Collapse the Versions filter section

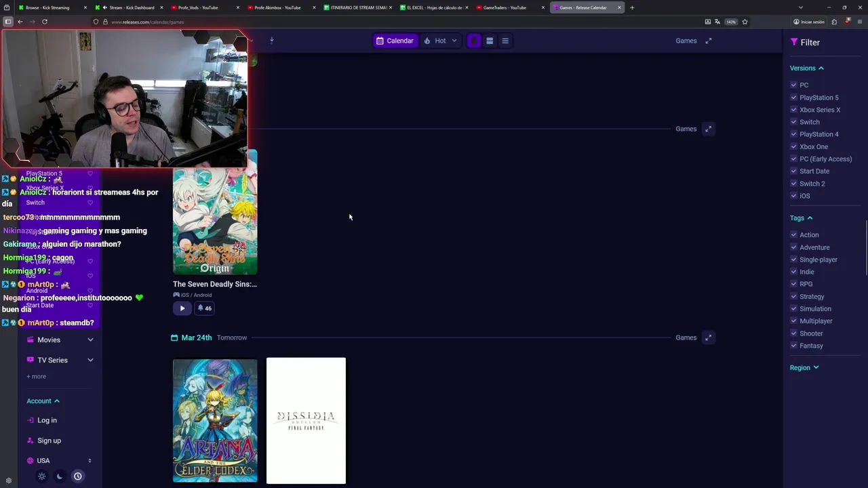click(807, 68)
